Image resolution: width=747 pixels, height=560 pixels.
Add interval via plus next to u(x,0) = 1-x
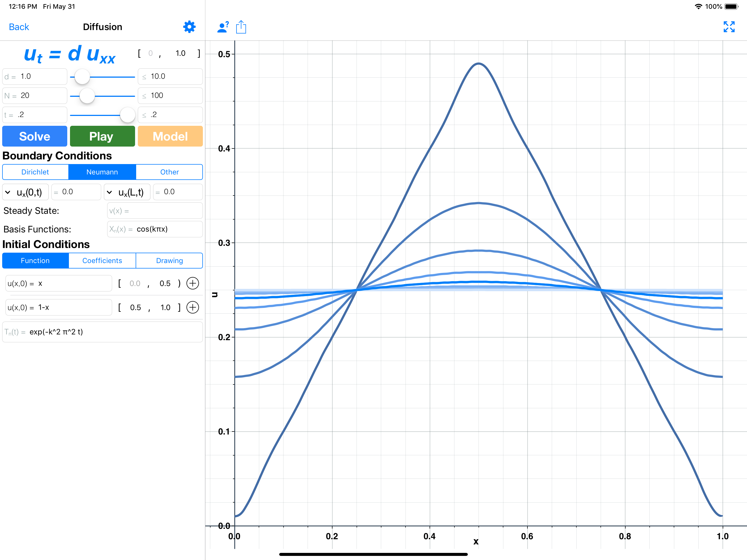pos(192,307)
